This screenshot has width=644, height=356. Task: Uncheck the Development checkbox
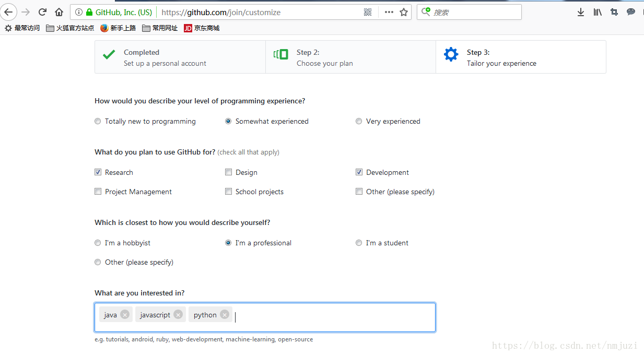359,172
